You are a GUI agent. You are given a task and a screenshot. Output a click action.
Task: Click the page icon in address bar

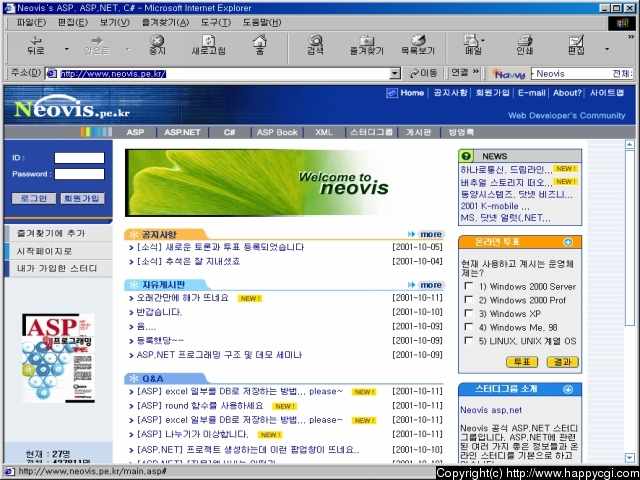pyautogui.click(x=52, y=73)
